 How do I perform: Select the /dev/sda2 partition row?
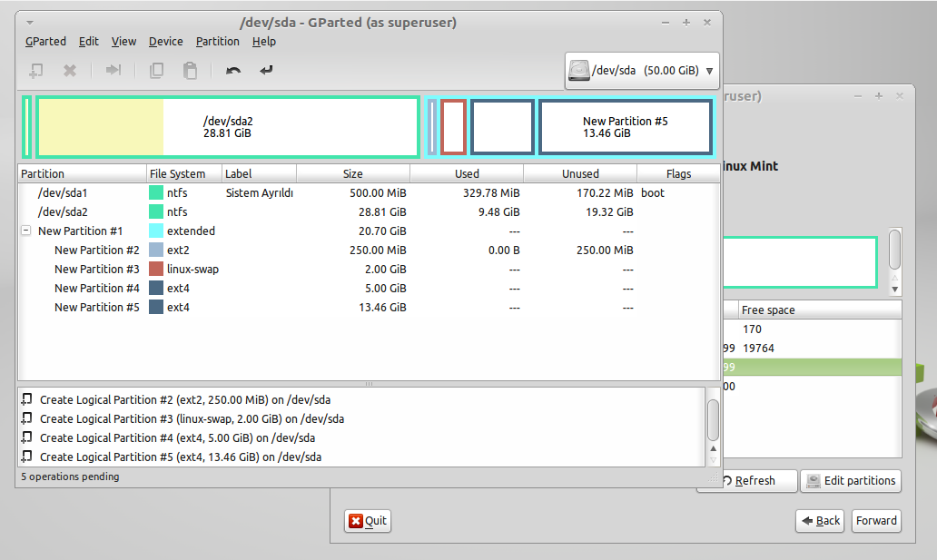click(369, 212)
